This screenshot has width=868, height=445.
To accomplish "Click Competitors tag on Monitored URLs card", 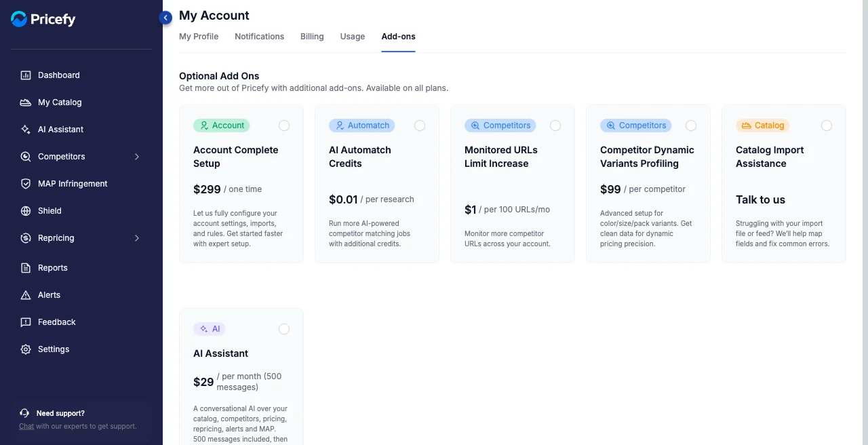I will 500,125.
